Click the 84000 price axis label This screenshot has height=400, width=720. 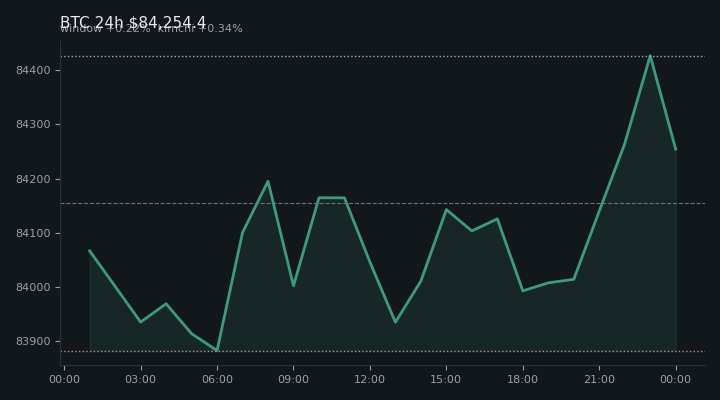click(33, 287)
